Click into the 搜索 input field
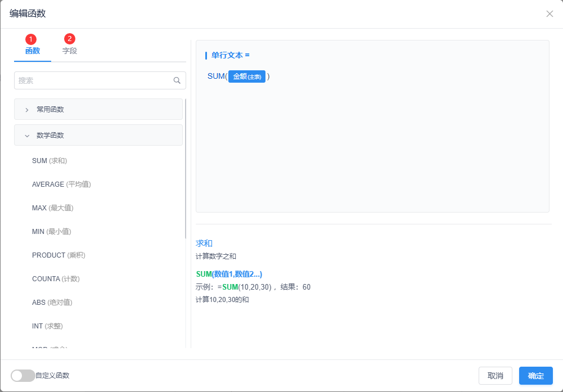 tap(93, 80)
